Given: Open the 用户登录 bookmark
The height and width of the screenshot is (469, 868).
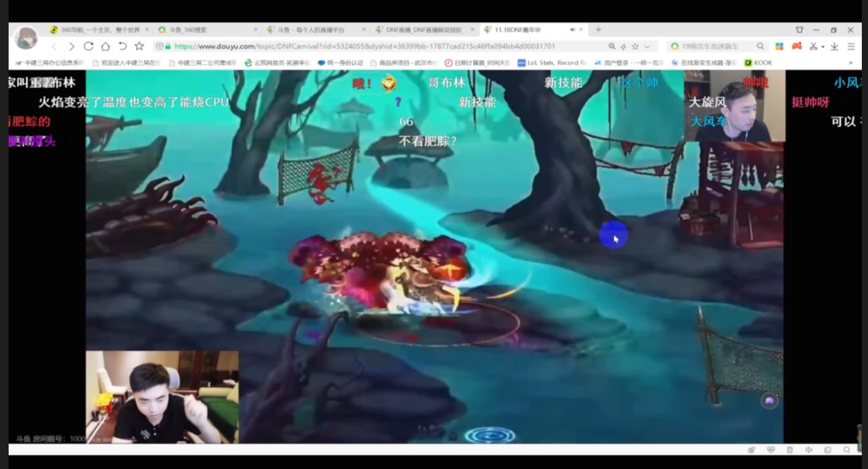Looking at the screenshot, I should 629,63.
